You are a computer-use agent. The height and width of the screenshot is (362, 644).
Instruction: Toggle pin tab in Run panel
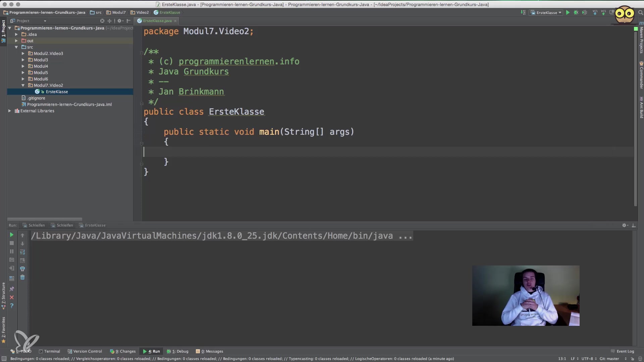(12, 289)
